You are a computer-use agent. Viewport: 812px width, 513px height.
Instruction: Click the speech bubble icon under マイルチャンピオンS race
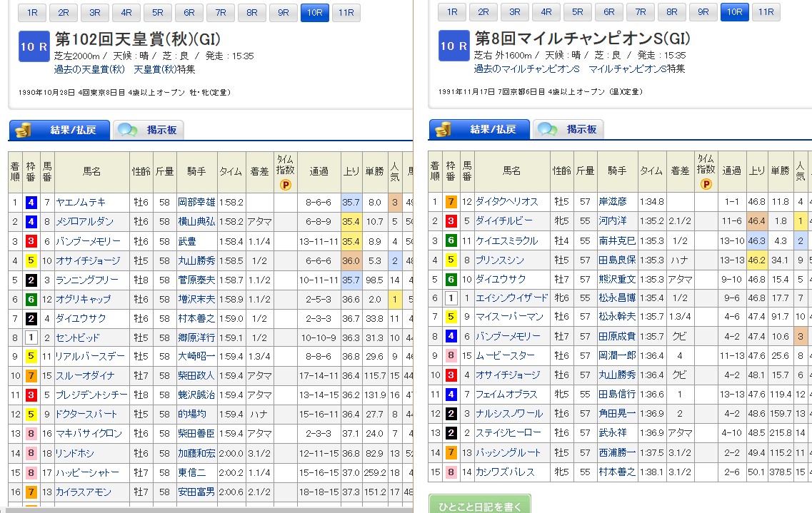[x=548, y=129]
